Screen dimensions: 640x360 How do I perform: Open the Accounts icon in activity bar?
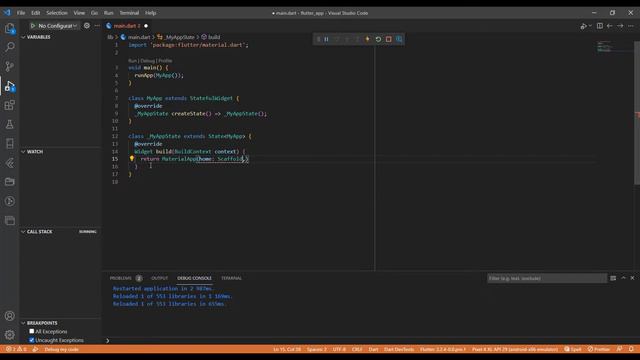point(10,316)
